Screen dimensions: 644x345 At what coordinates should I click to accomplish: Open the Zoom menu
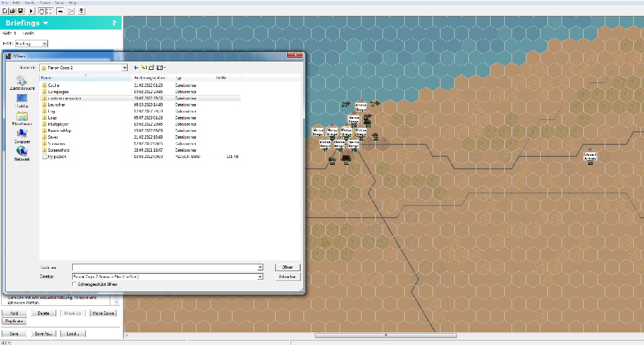pos(45,2)
